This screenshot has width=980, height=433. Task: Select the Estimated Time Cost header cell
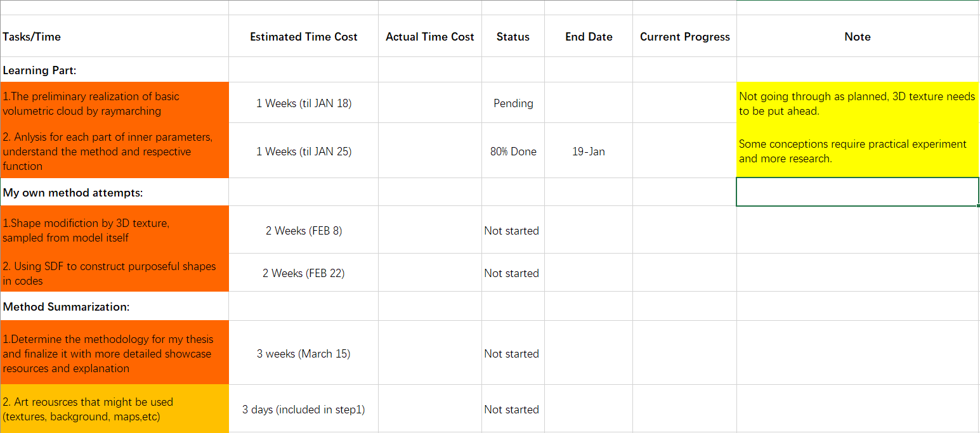click(303, 36)
